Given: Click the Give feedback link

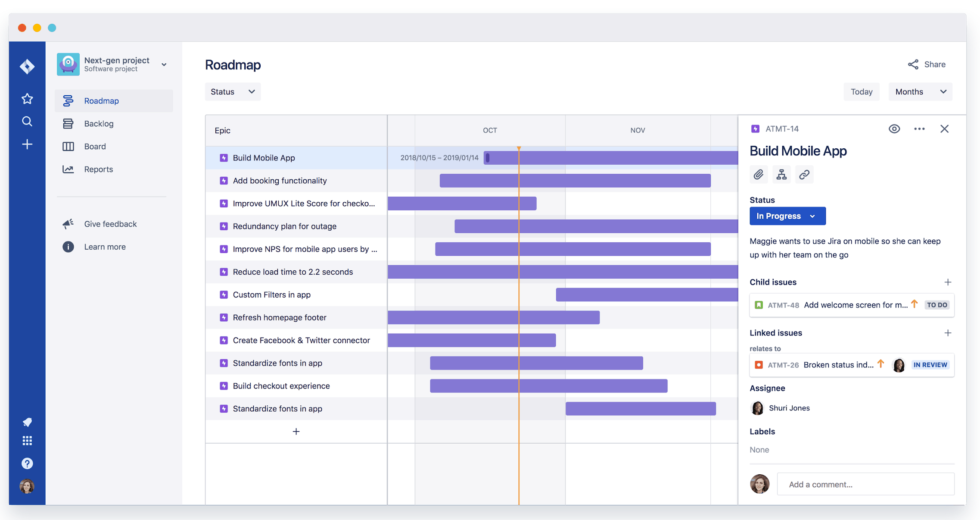Looking at the screenshot, I should pos(110,224).
